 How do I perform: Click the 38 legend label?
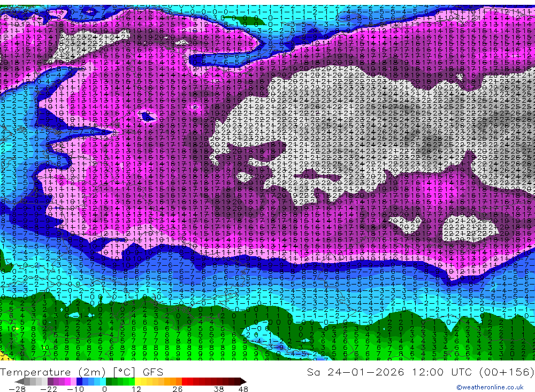[219, 389]
